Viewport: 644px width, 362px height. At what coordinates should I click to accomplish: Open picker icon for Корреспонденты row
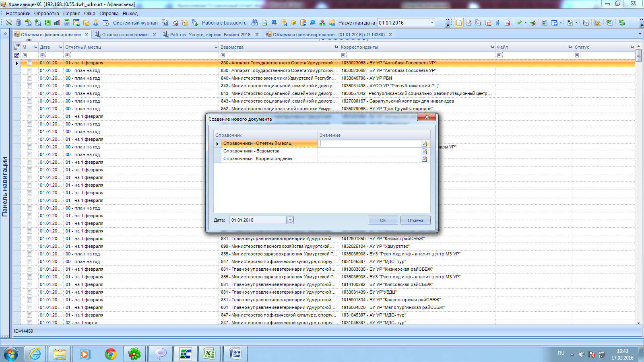[424, 159]
